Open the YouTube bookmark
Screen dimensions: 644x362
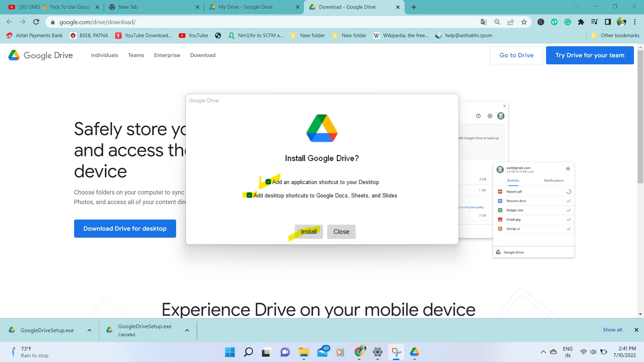194,36
